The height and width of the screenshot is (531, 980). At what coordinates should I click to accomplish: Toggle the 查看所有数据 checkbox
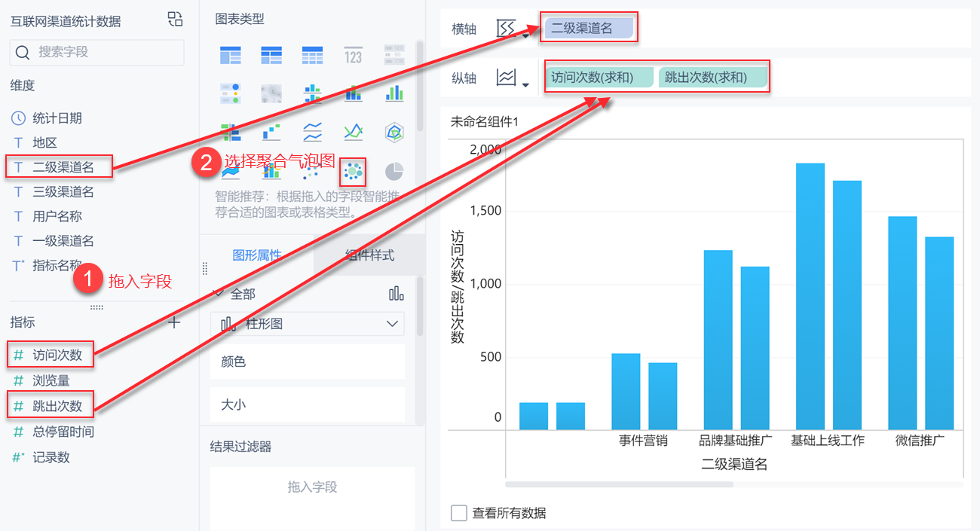(458, 513)
